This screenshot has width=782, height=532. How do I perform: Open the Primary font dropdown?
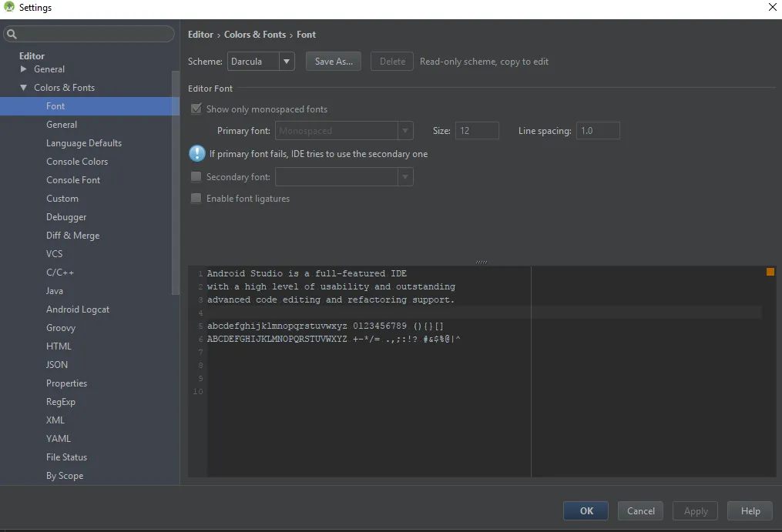point(405,131)
